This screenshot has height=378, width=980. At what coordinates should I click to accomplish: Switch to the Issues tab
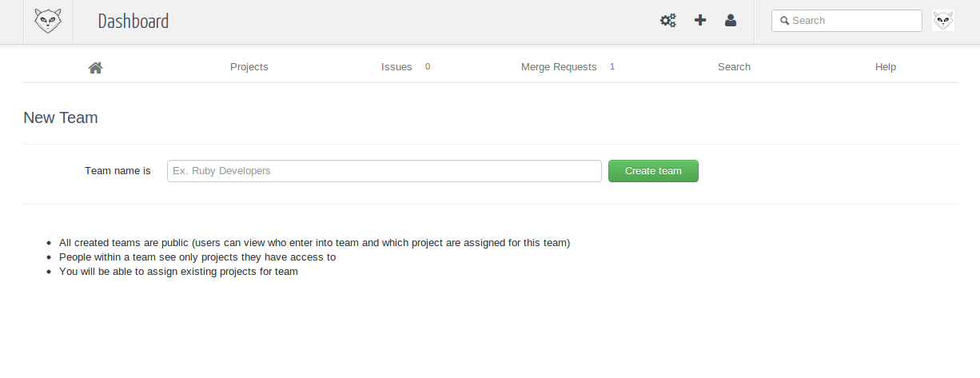396,67
